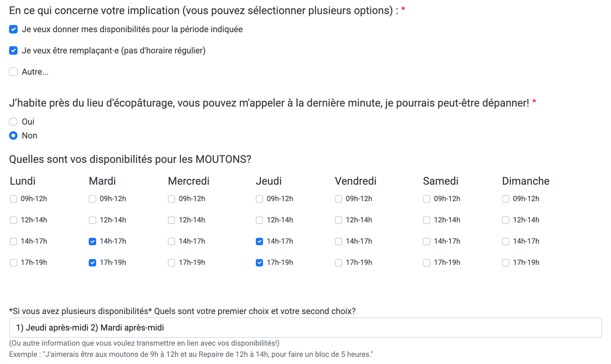Screen dimensions: 611x364
Task: Uncheck Jeudi 17h-19h slot
Action: pyautogui.click(x=259, y=263)
